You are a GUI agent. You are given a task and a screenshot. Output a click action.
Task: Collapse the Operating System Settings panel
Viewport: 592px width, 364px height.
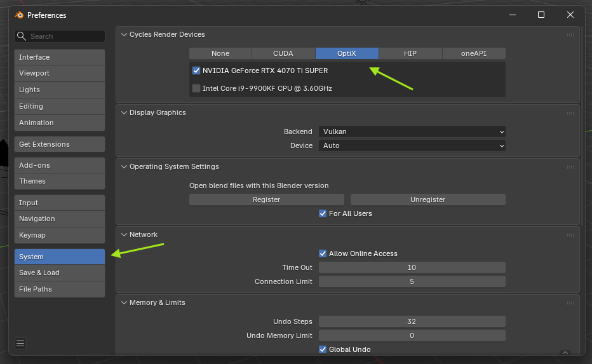tap(124, 166)
